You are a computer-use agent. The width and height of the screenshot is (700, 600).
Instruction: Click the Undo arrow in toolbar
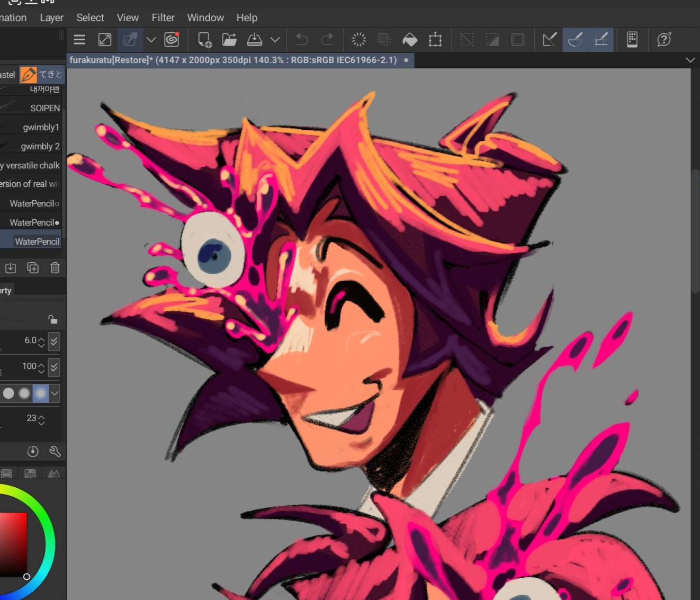pos(302,40)
